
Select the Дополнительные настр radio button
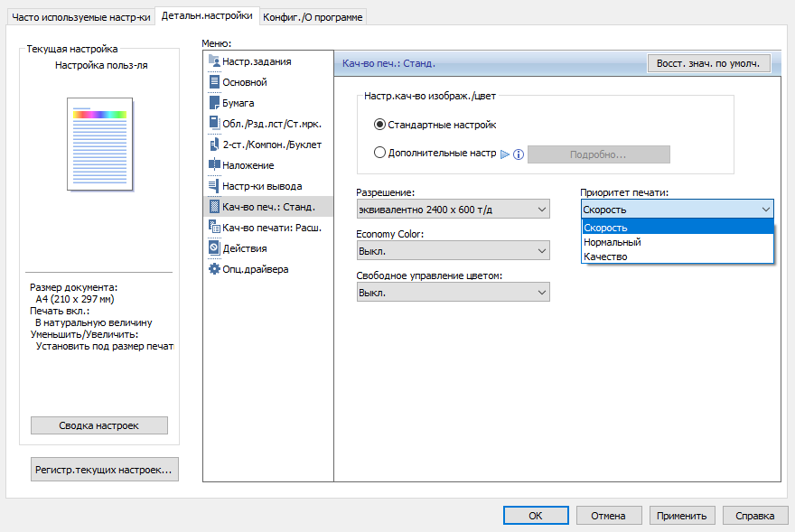379,154
